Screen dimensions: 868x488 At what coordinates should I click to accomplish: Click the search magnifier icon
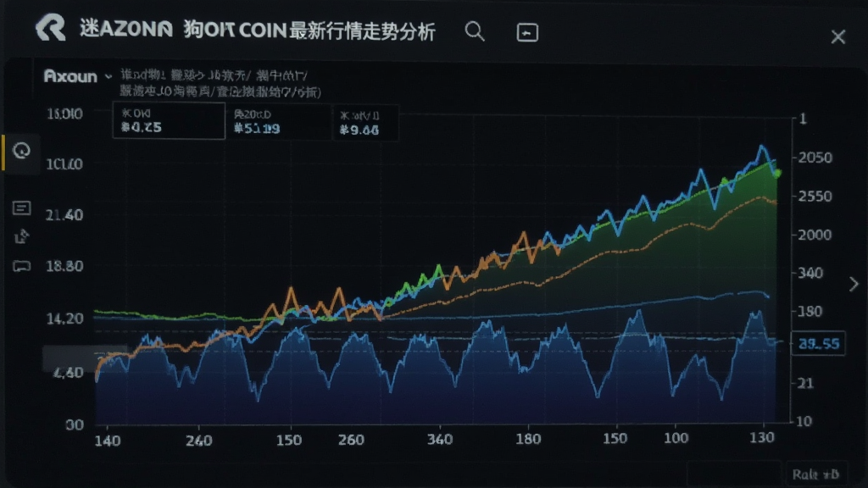pyautogui.click(x=475, y=31)
